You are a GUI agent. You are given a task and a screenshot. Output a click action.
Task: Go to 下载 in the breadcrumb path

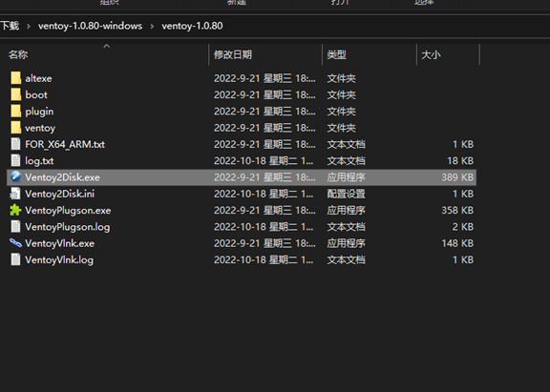(x=10, y=26)
